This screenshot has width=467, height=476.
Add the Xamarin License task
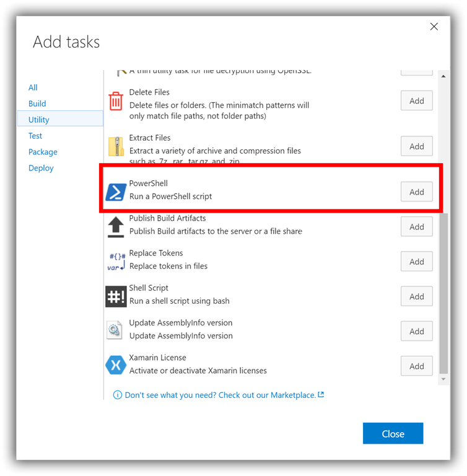pos(416,366)
